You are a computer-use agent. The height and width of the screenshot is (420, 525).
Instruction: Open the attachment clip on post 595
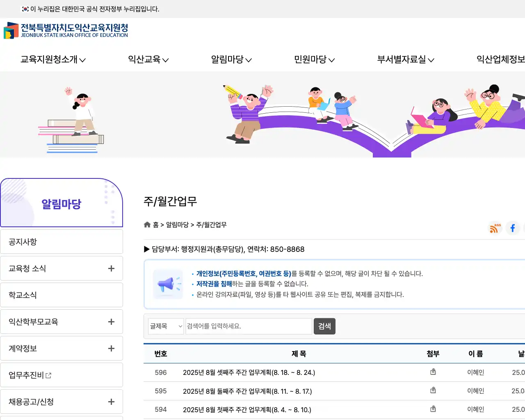click(x=433, y=390)
